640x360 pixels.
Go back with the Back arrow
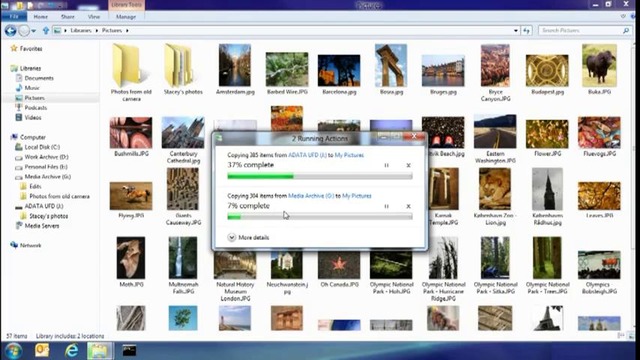tap(11, 31)
